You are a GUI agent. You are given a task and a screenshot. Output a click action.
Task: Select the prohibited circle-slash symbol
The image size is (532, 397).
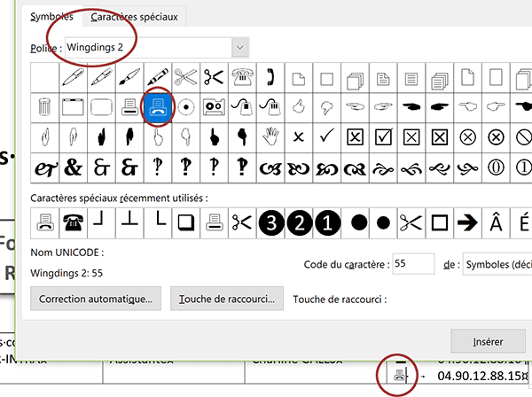pos(523,137)
